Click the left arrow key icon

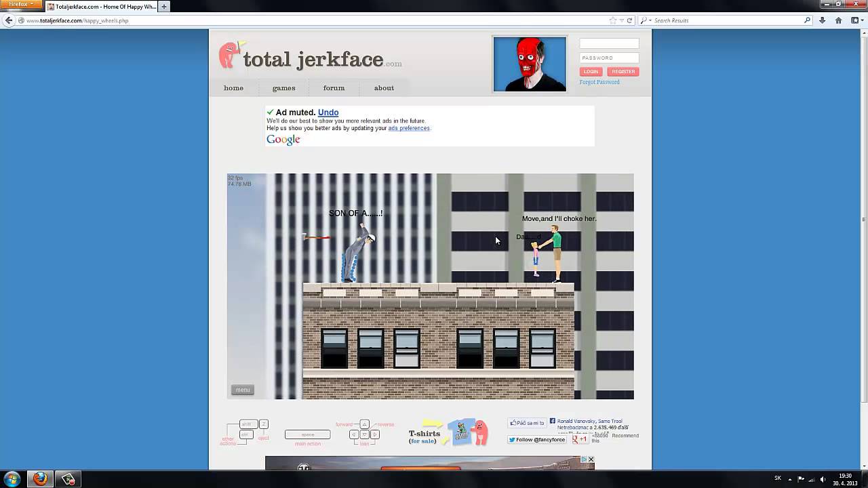[354, 434]
